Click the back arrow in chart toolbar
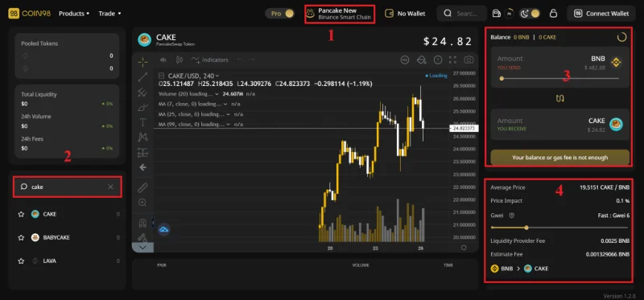This screenshot has height=300, width=644. [142, 167]
